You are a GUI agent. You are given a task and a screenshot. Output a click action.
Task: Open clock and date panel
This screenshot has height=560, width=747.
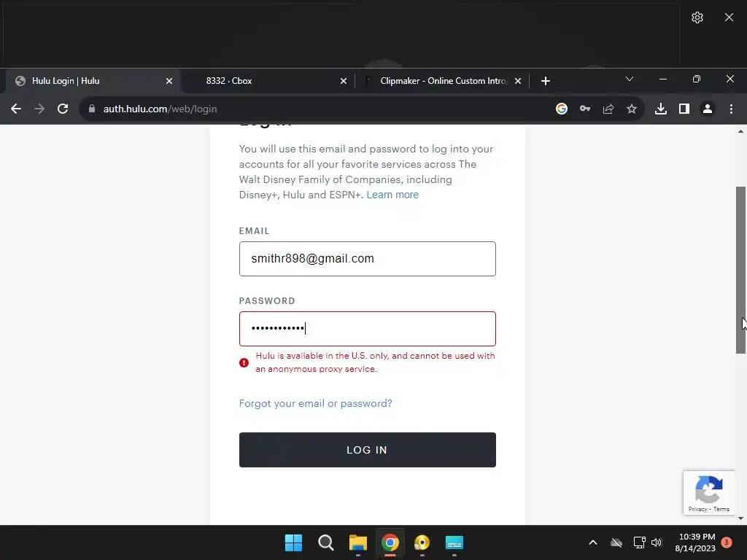coord(695,542)
